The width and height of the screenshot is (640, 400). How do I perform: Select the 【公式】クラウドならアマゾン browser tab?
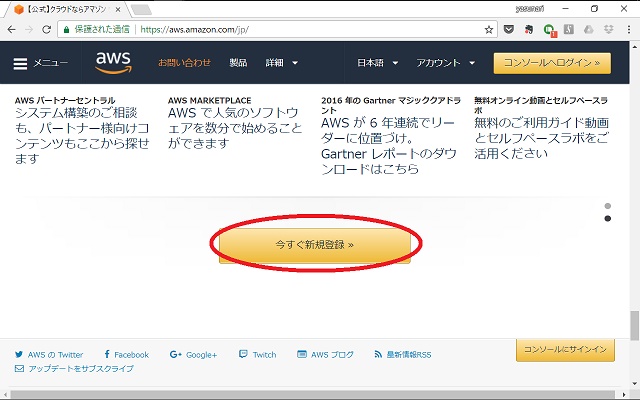point(67,9)
